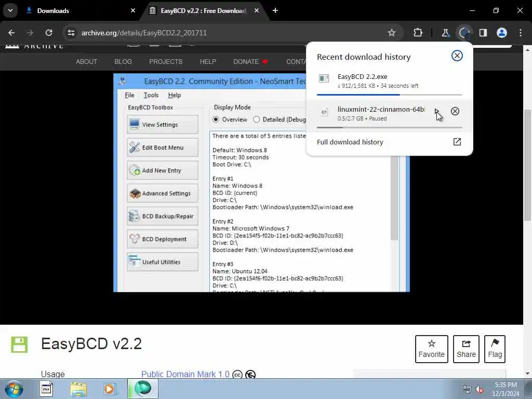
Task: Click Useful Utilities button
Action: click(x=163, y=262)
